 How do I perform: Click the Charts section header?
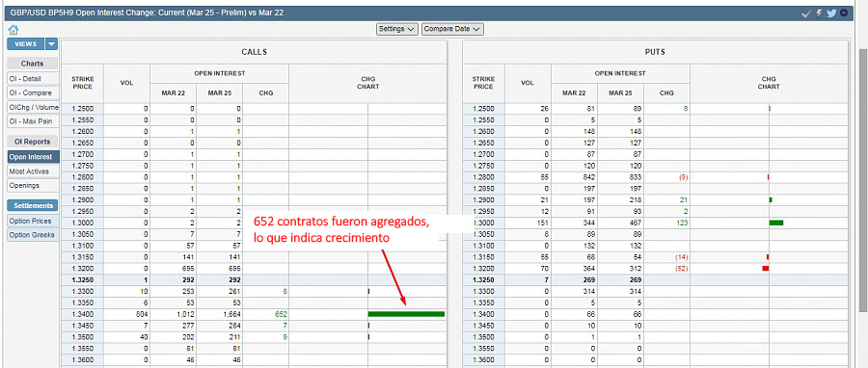pos(33,64)
